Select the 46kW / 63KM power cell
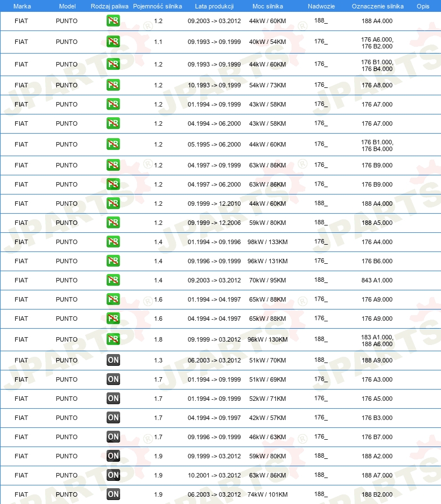Screen dimensions: 441x504 coord(267,437)
